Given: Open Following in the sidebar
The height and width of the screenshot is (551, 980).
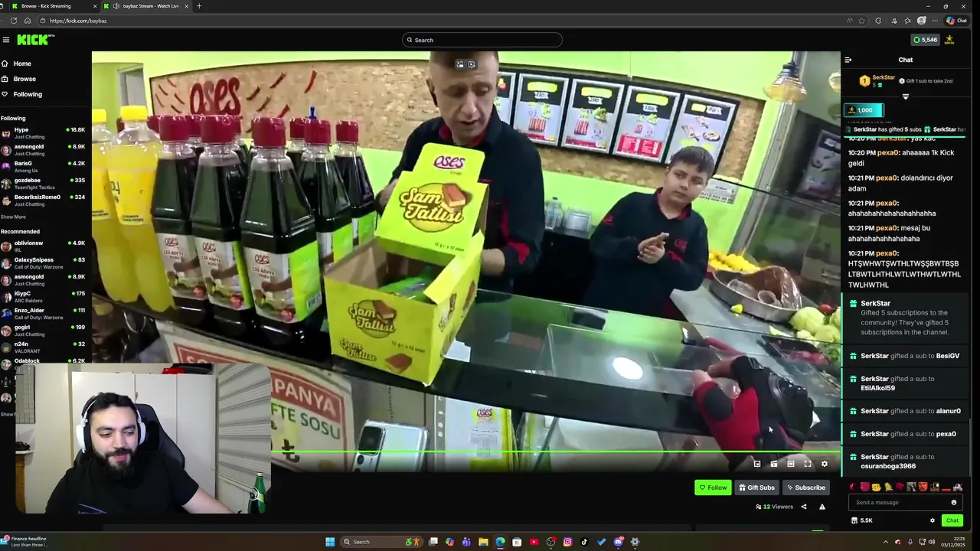Looking at the screenshot, I should [x=21, y=94].
